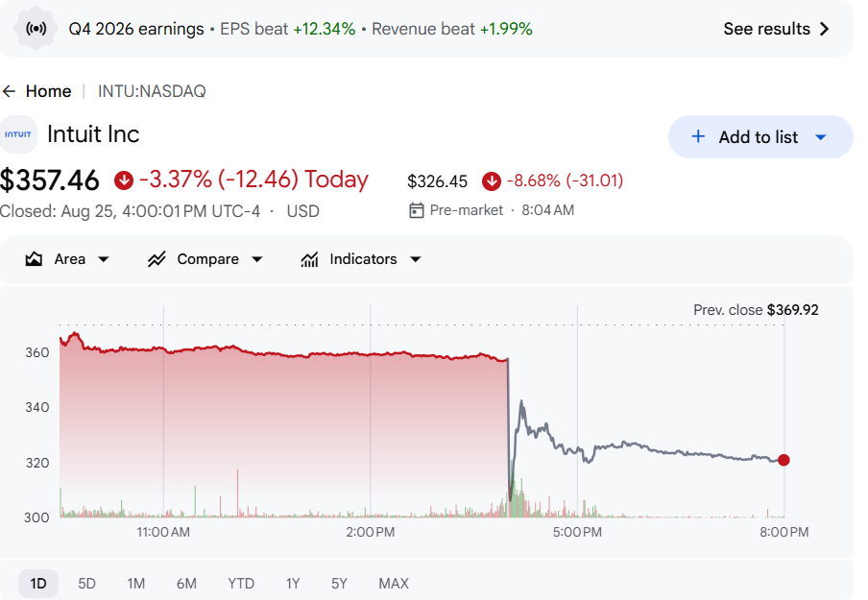The width and height of the screenshot is (868, 600).
Task: Click the Q4 2026 earnings text
Action: pos(136,29)
